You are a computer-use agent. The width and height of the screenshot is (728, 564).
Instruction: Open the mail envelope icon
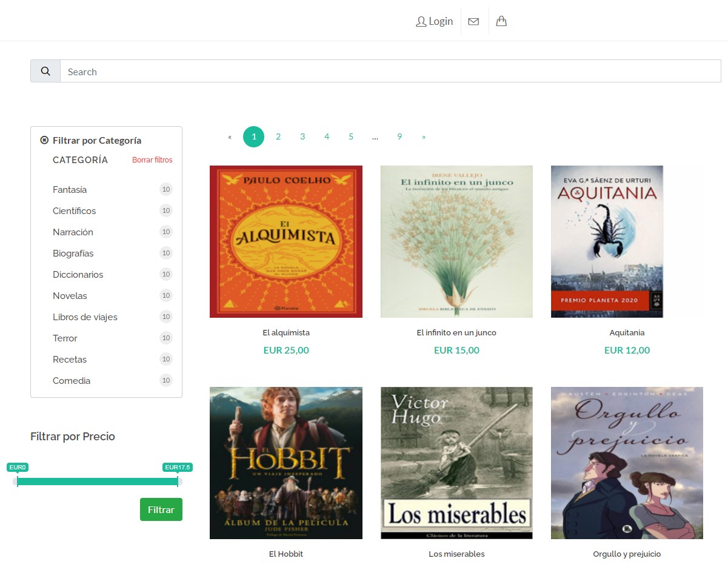click(x=473, y=22)
